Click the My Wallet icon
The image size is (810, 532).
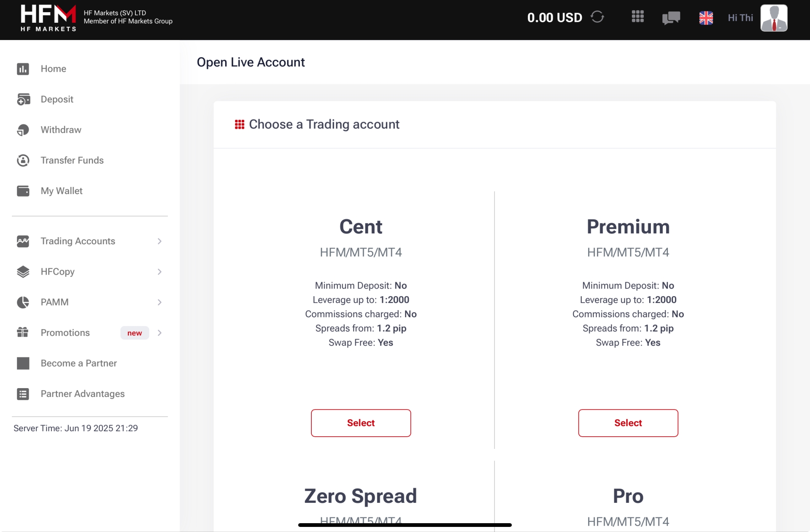coord(23,191)
